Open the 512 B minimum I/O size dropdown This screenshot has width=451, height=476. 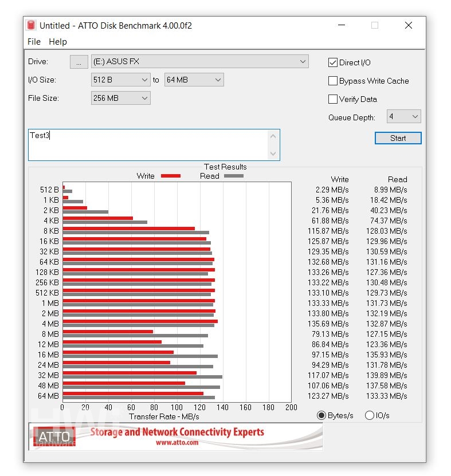click(120, 80)
